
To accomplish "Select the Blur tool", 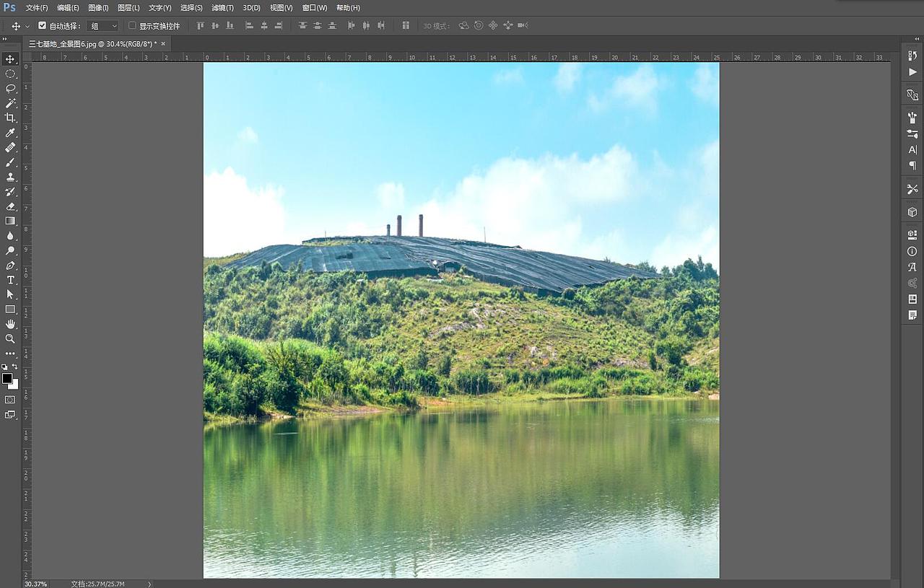I will click(x=10, y=236).
